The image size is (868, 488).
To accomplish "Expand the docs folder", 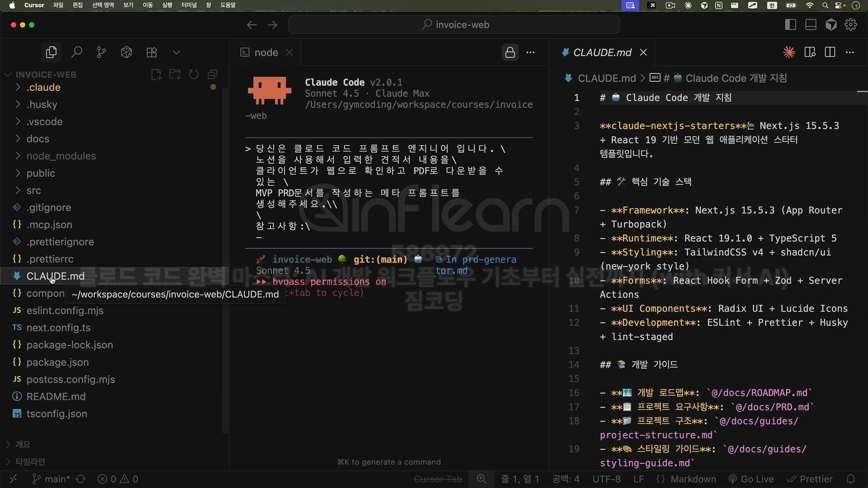I will tap(38, 139).
